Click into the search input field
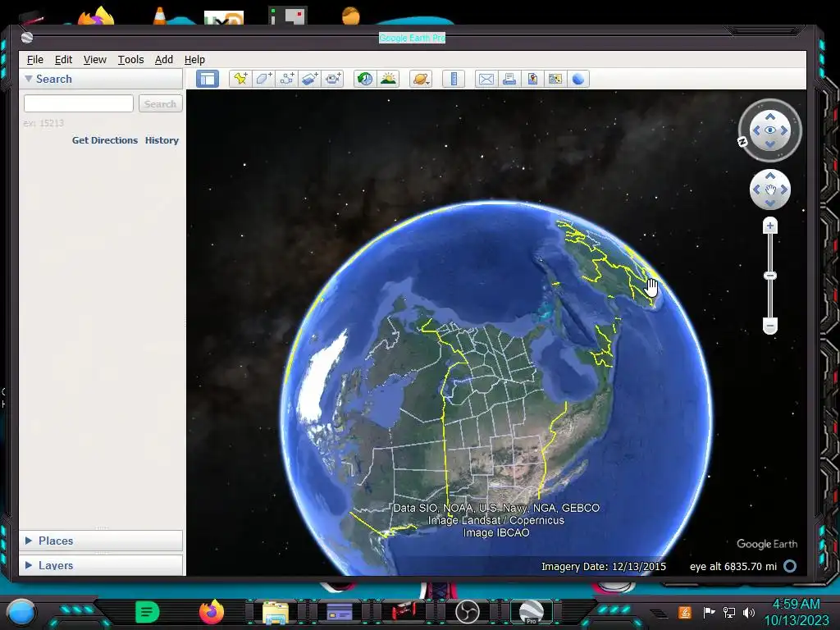 coord(78,103)
